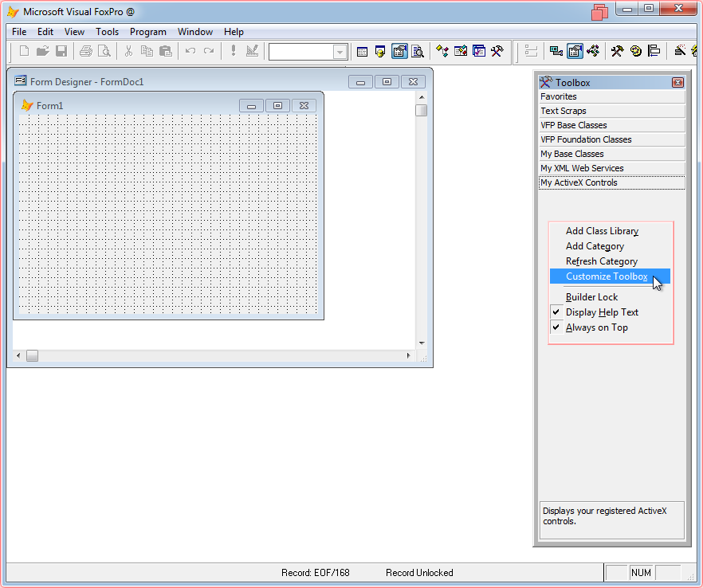Click the Undo arrow icon
Screen dimensions: 703x588
[190, 51]
